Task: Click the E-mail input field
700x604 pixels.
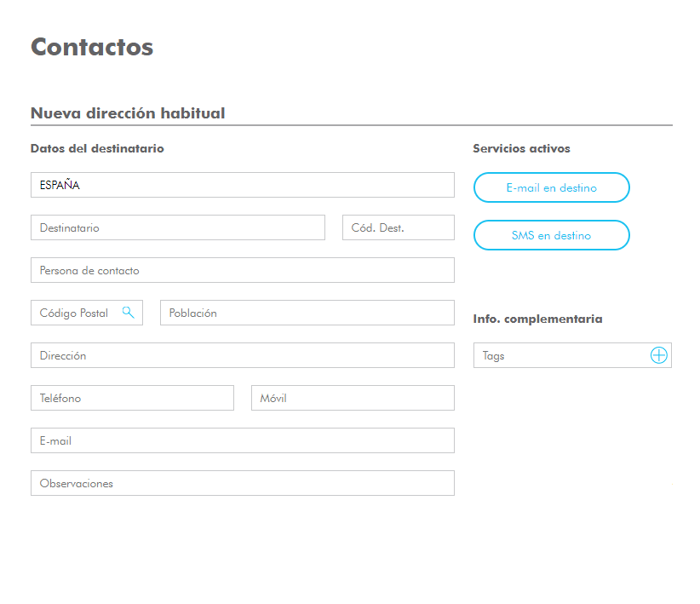Action: click(243, 440)
